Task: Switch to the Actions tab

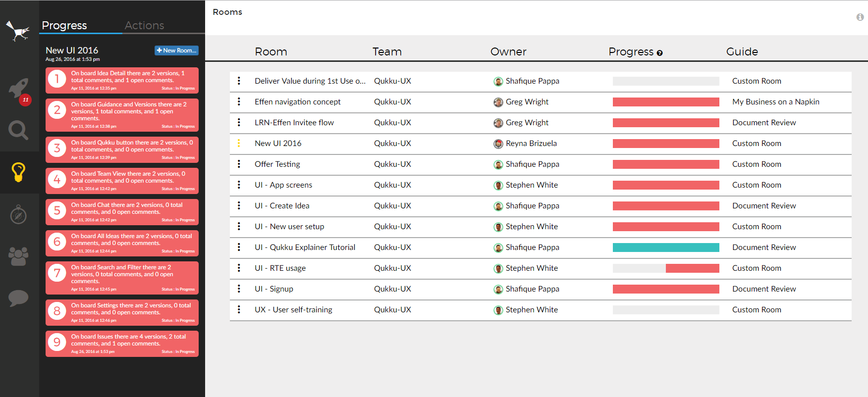Action: tap(144, 25)
